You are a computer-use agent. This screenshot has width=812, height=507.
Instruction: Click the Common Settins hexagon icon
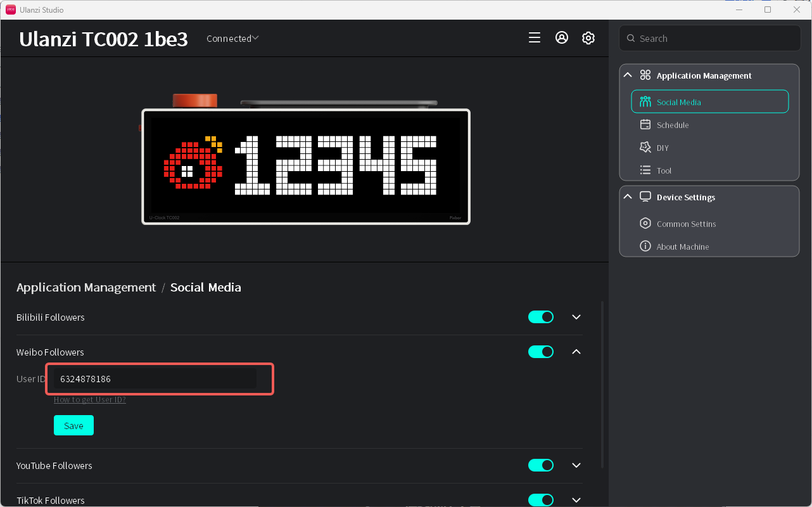[645, 224]
